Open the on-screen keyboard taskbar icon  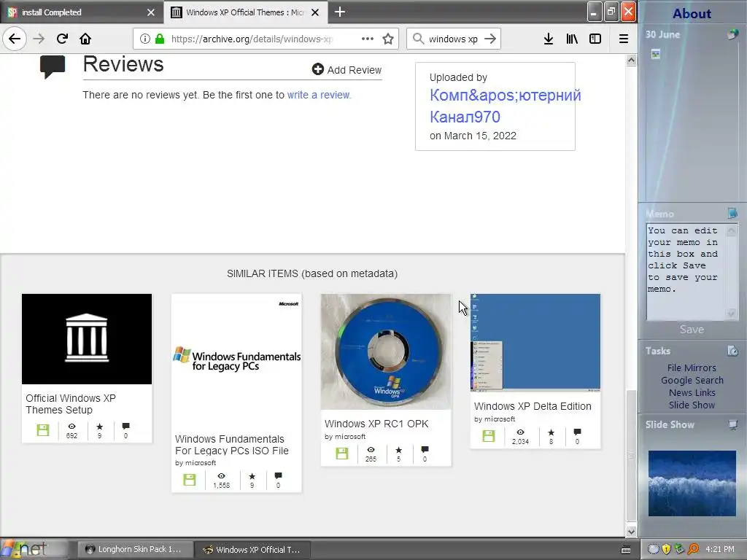coord(626,550)
